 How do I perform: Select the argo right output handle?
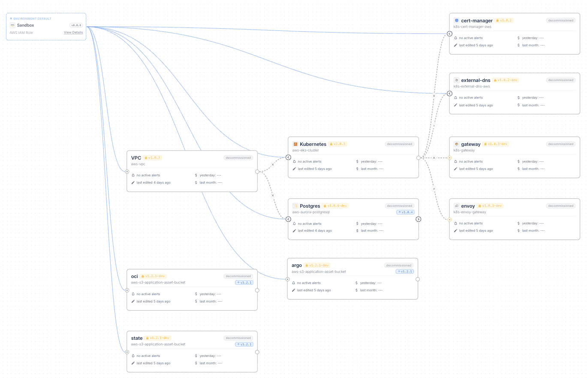[418, 279]
